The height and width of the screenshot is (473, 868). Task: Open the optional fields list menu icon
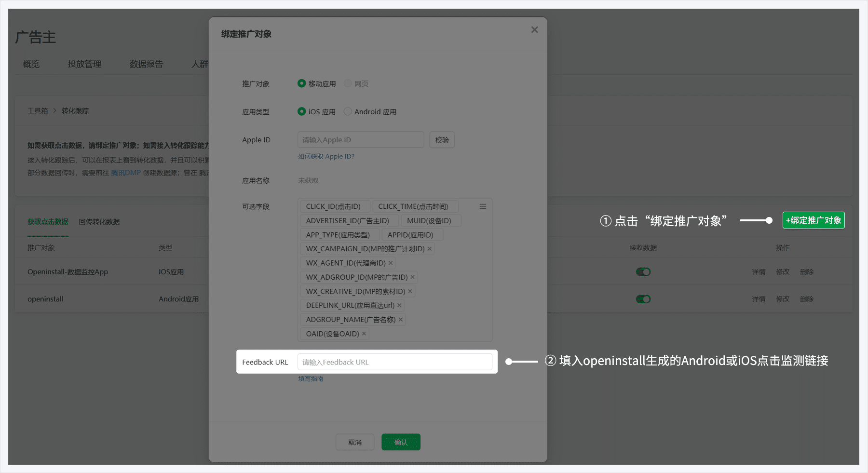pyautogui.click(x=483, y=206)
